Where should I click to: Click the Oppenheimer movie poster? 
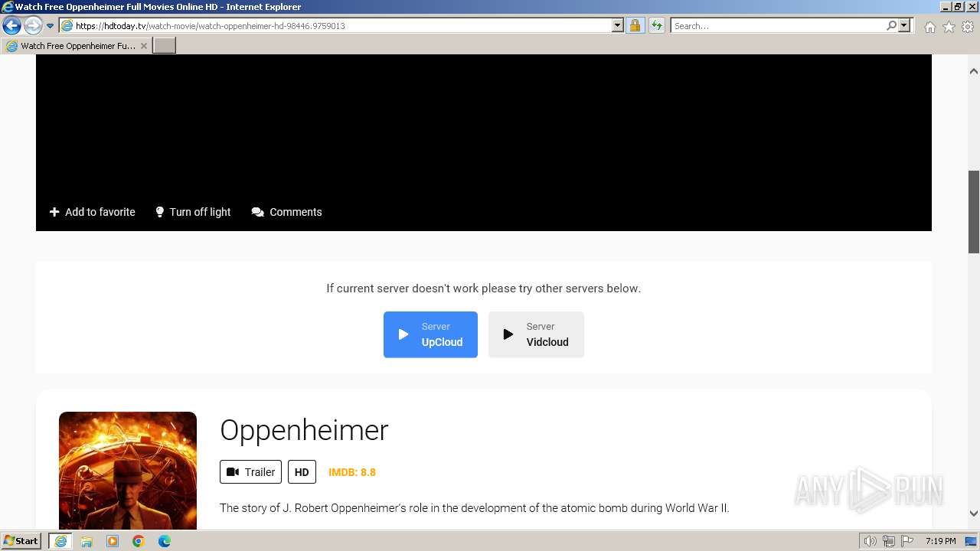coord(128,471)
